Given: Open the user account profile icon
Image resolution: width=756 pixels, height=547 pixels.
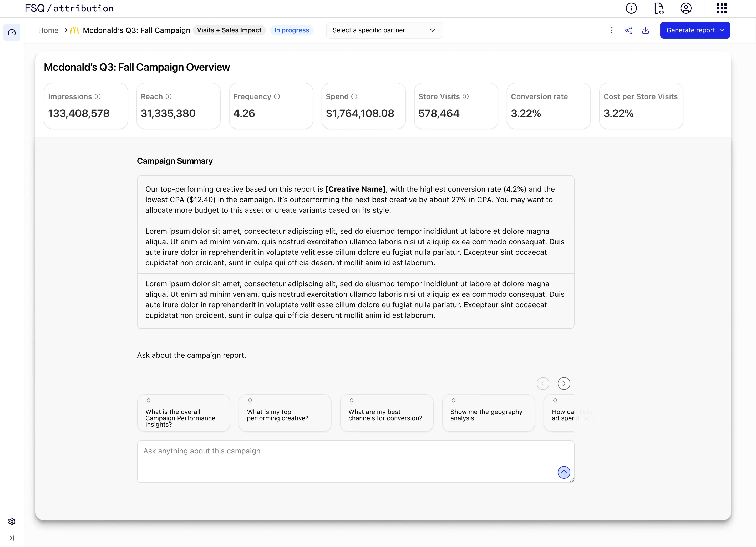Looking at the screenshot, I should [x=686, y=8].
